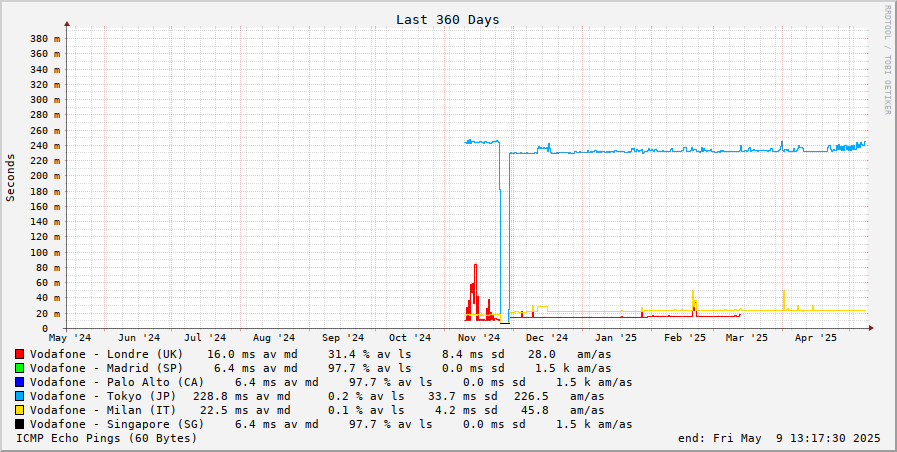Click the "Feb '25" x-axis label
Viewport: 897px width, 452px height.
685,338
